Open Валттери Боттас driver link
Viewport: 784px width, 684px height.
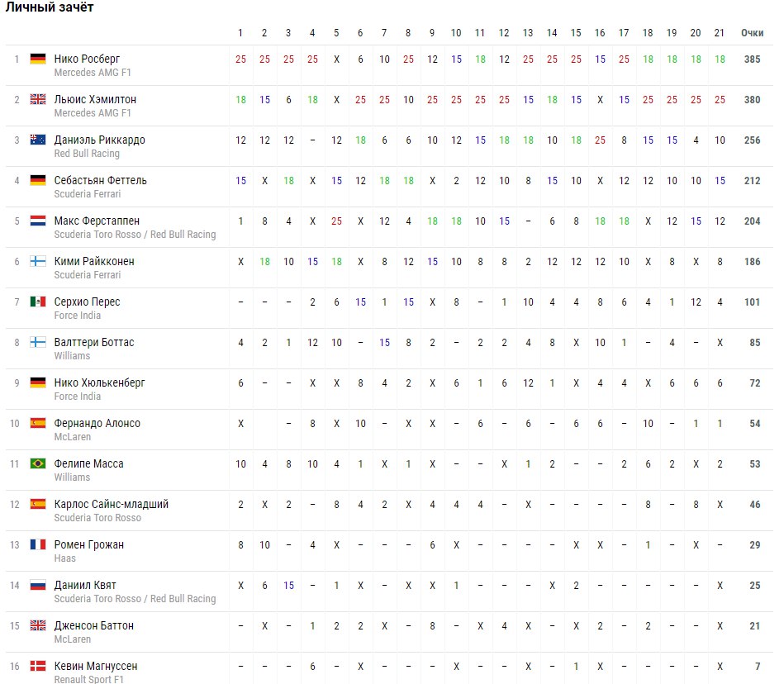coord(93,342)
